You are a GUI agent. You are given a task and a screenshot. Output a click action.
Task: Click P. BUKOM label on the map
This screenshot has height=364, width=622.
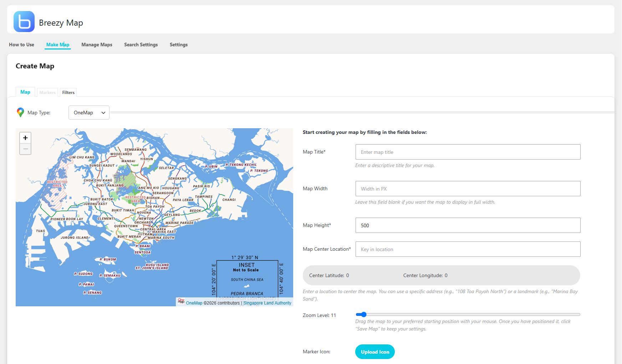108,260
